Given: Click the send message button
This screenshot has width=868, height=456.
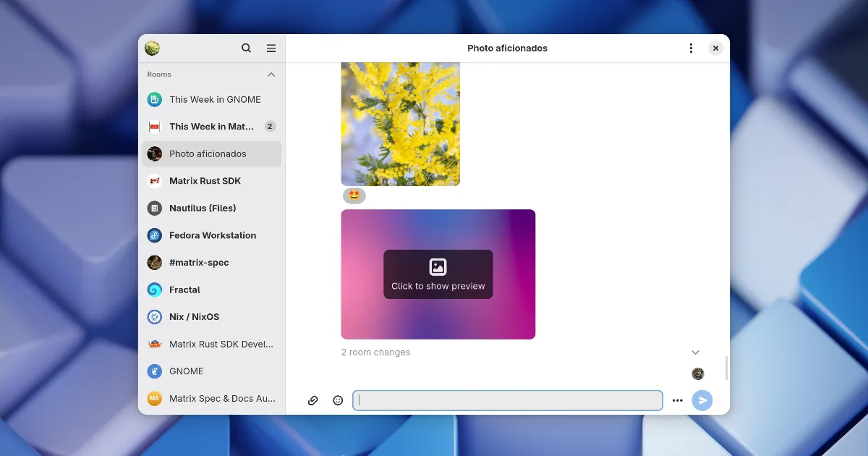Looking at the screenshot, I should [x=702, y=400].
